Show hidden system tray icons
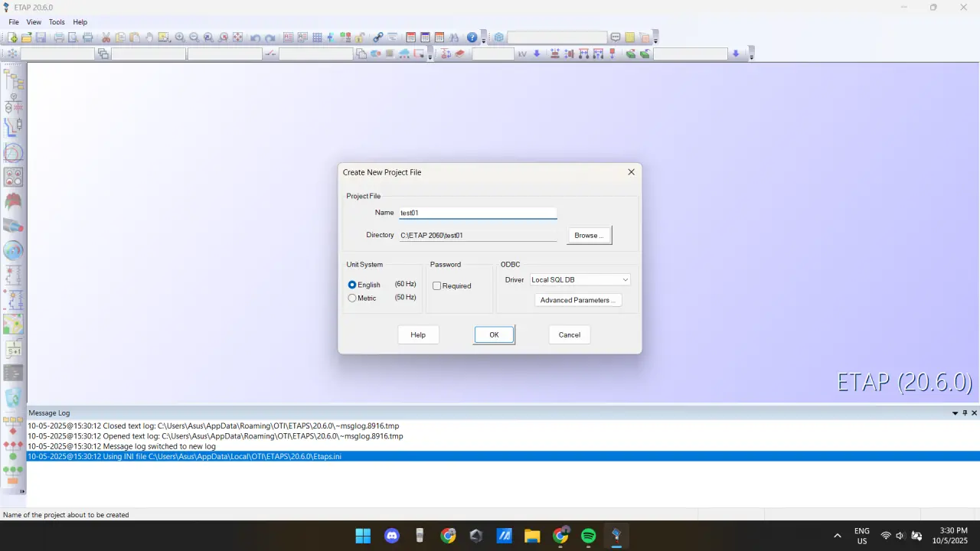Screen dimensions: 980x551 pos(837,536)
